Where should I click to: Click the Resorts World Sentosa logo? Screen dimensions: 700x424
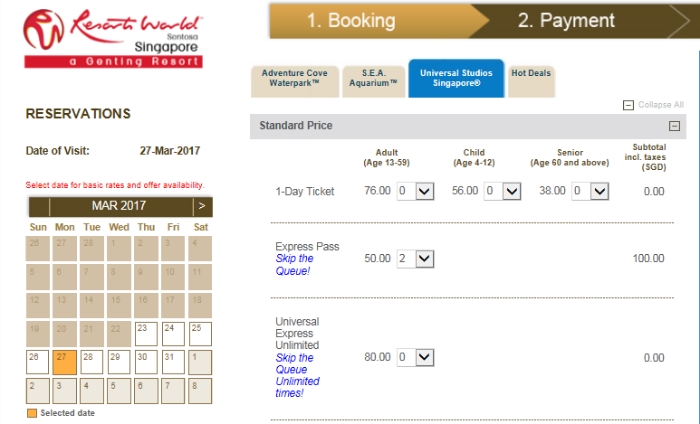[x=113, y=38]
